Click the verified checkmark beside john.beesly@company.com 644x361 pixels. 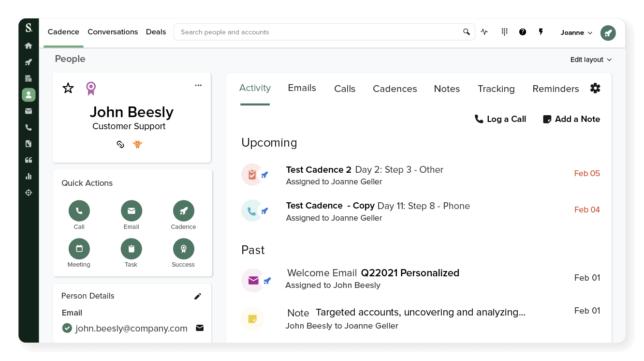pos(67,328)
